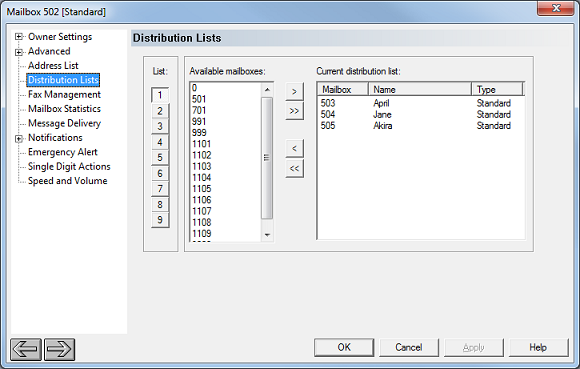Open Single Digit Actions page
This screenshot has height=369, width=580.
(69, 166)
